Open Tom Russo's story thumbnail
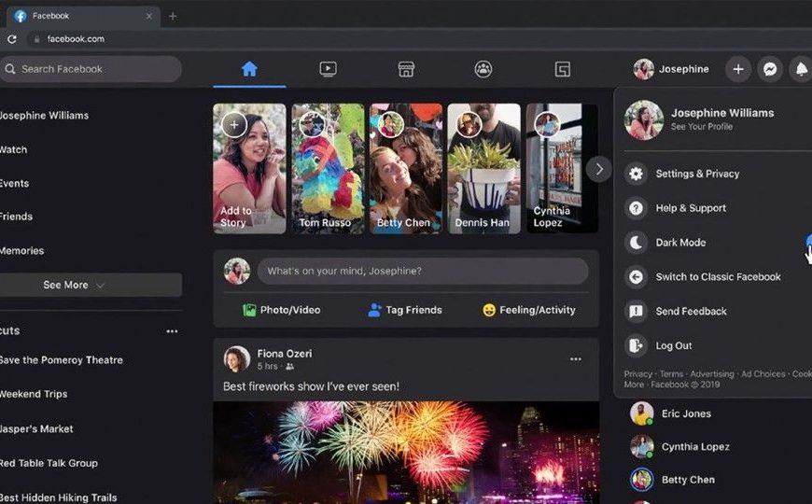Image resolution: width=812 pixels, height=504 pixels. coord(328,168)
